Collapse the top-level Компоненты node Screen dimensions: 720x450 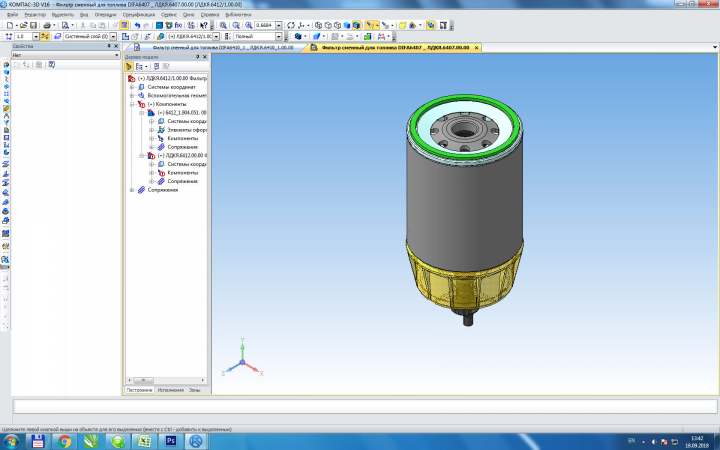[132, 104]
